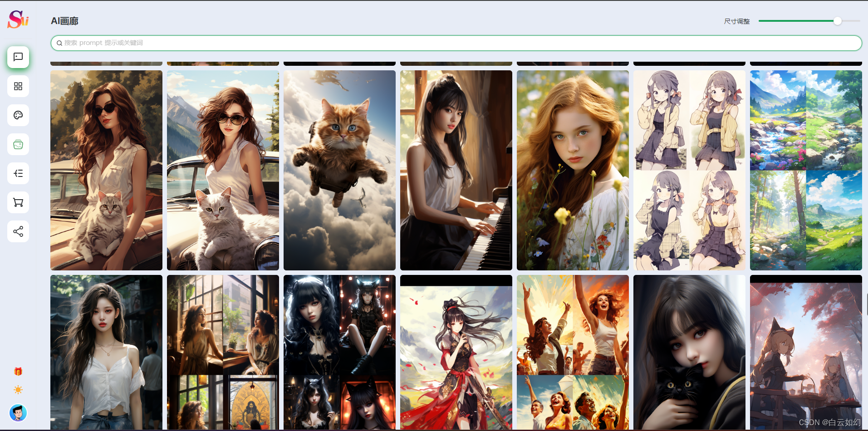This screenshot has height=431, width=868.
Task: Open the indented list icon in sidebar
Action: click(x=18, y=173)
